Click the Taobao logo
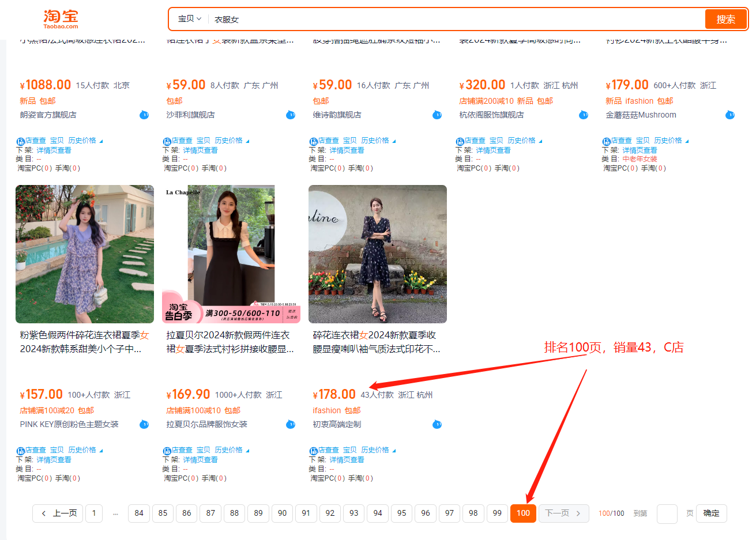The height and width of the screenshot is (540, 756). tap(61, 19)
